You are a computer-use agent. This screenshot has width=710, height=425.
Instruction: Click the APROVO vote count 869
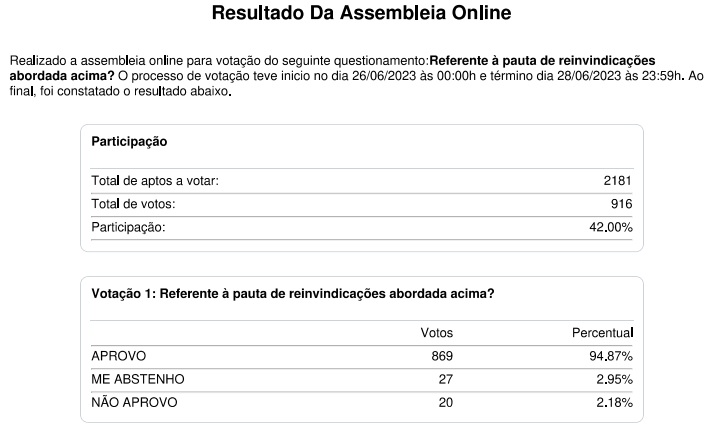click(x=442, y=356)
